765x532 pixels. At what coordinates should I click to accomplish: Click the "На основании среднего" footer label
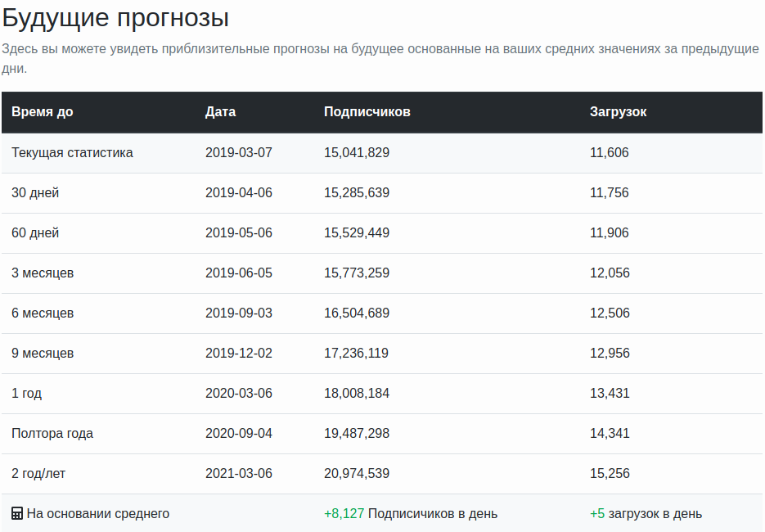tap(97, 514)
